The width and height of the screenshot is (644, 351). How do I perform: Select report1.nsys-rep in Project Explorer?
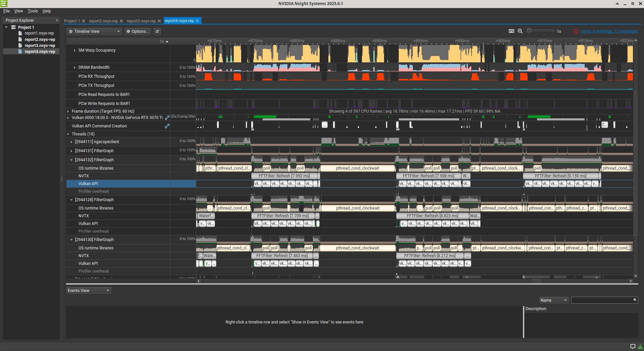(39, 33)
